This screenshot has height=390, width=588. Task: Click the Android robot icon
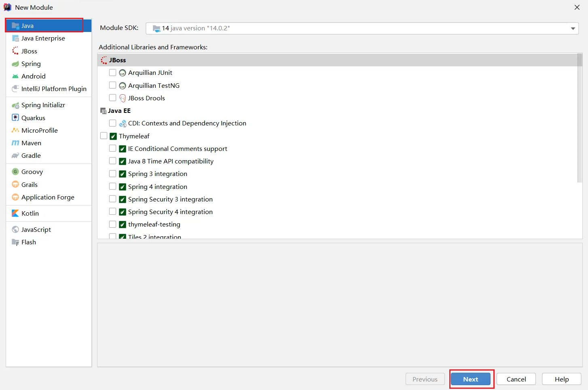(15, 76)
